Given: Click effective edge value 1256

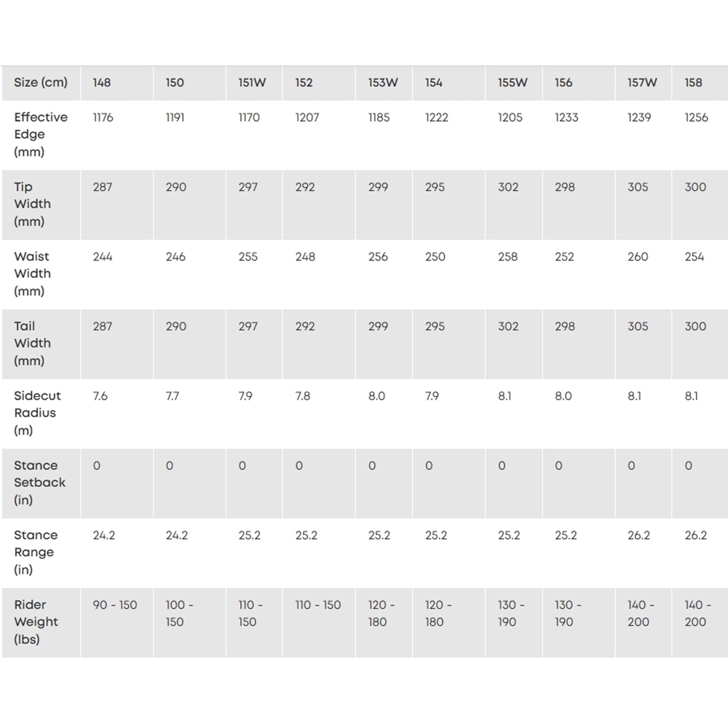Looking at the screenshot, I should click(696, 117).
